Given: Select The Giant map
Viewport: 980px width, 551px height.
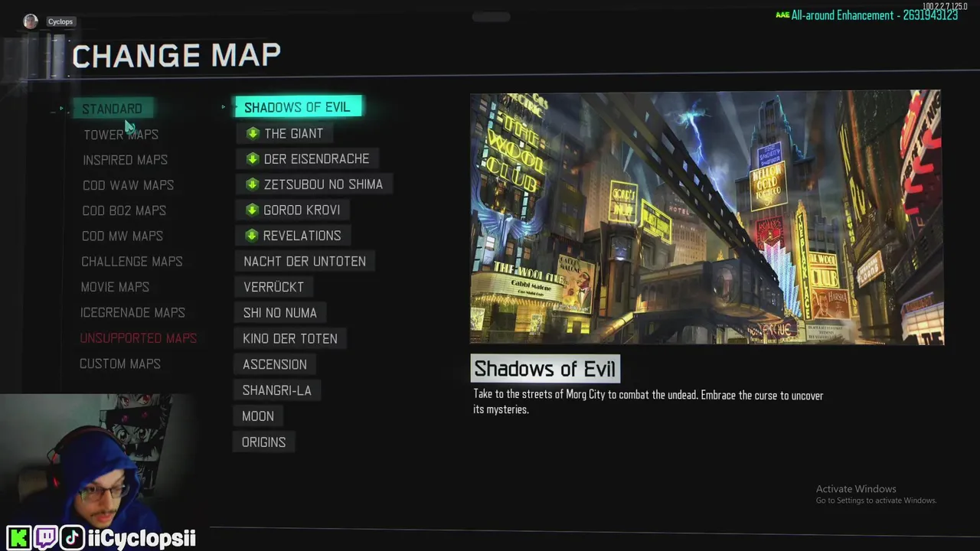Looking at the screenshot, I should [283, 133].
